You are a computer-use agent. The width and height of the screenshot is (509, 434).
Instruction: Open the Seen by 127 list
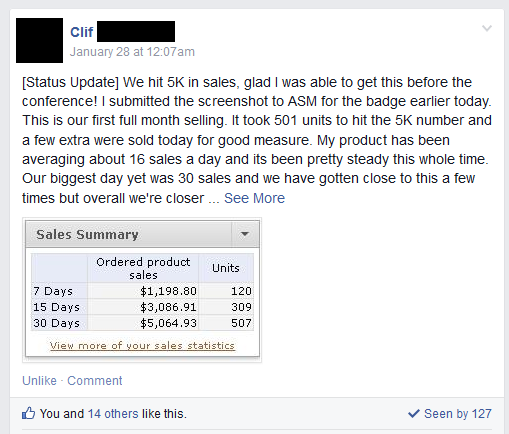[458, 414]
